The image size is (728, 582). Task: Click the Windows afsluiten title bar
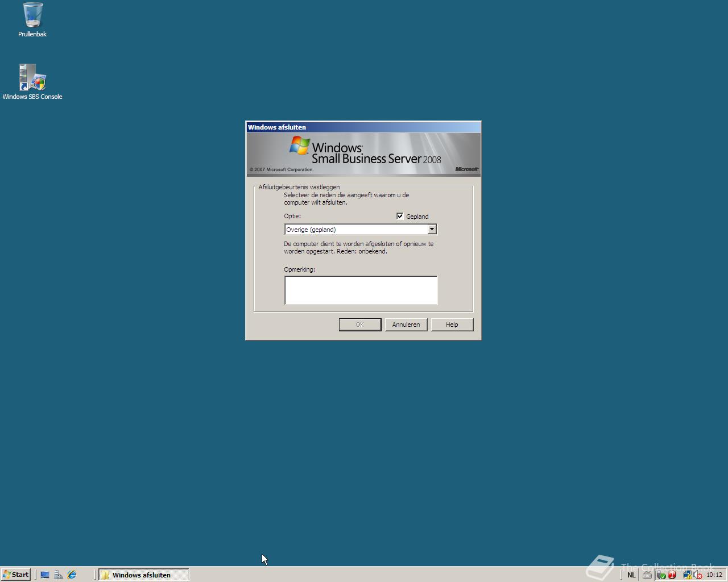click(363, 127)
